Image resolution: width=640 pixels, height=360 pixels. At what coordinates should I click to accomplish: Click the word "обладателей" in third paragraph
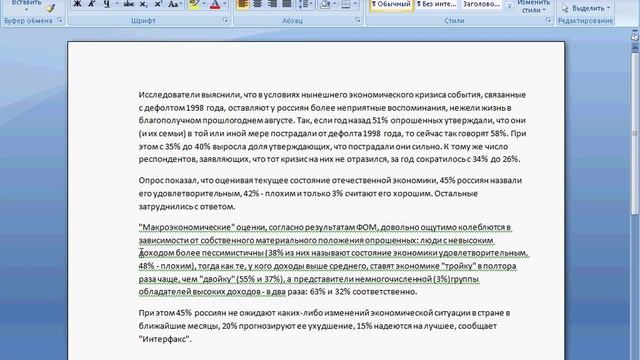pyautogui.click(x=164, y=292)
